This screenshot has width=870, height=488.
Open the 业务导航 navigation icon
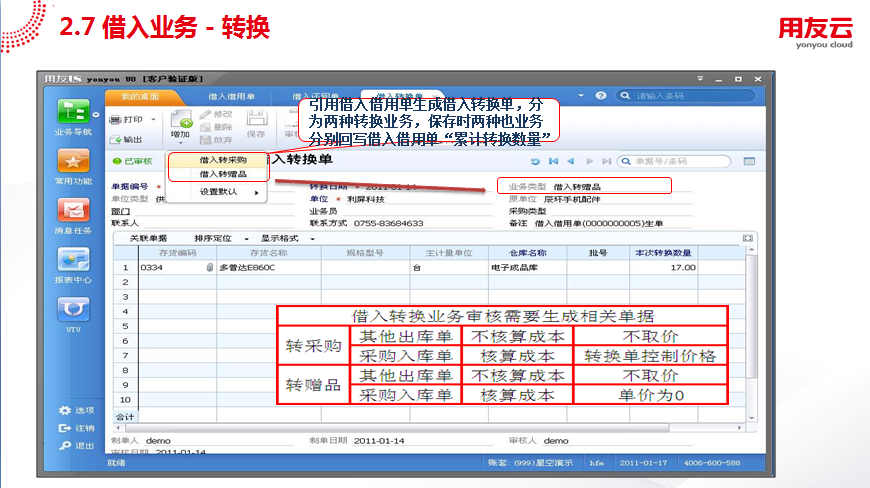point(73,112)
